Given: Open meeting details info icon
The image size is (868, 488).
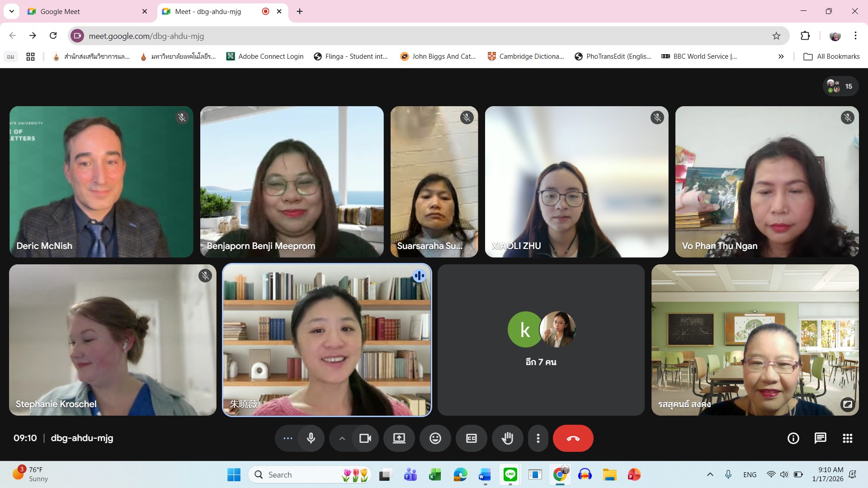Looking at the screenshot, I should [793, 438].
